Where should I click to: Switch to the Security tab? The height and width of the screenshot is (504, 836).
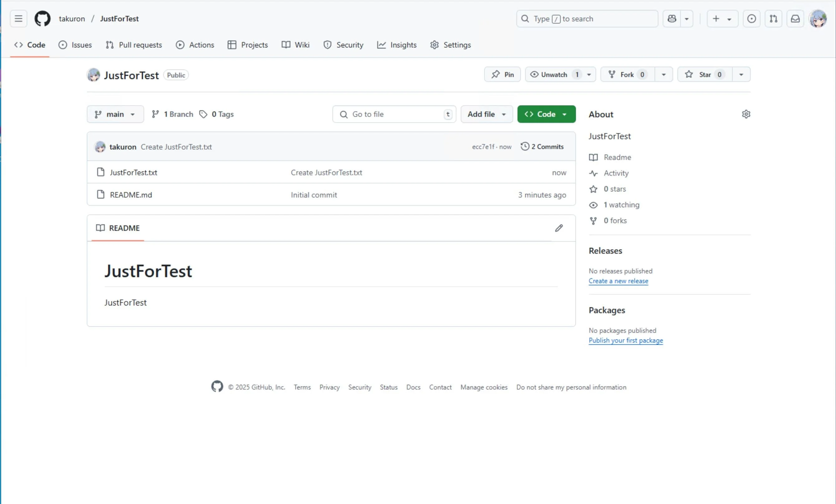343,45
